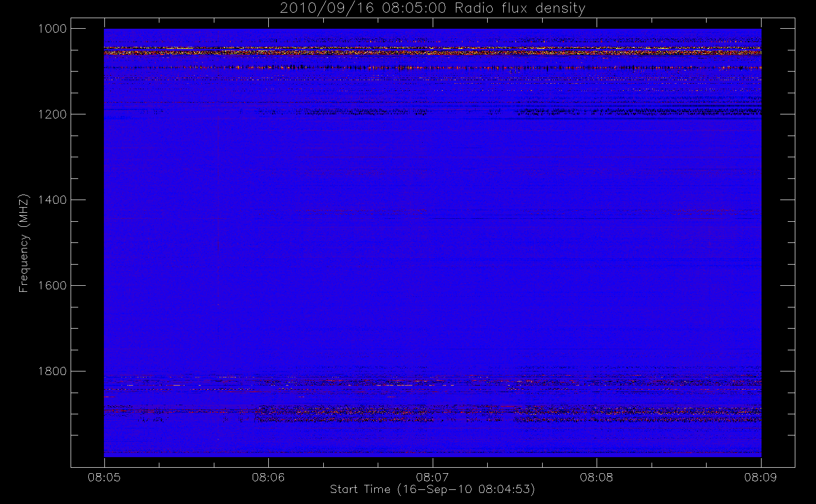Click the 1800 frequency tick label
Viewport: 816px width, 504px height.
52,371
